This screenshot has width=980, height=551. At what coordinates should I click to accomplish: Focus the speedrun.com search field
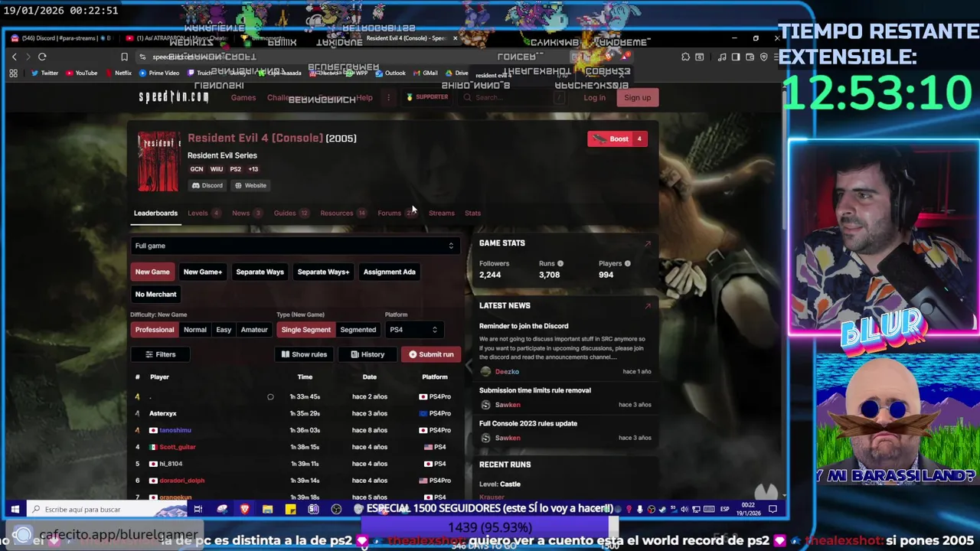(514, 97)
